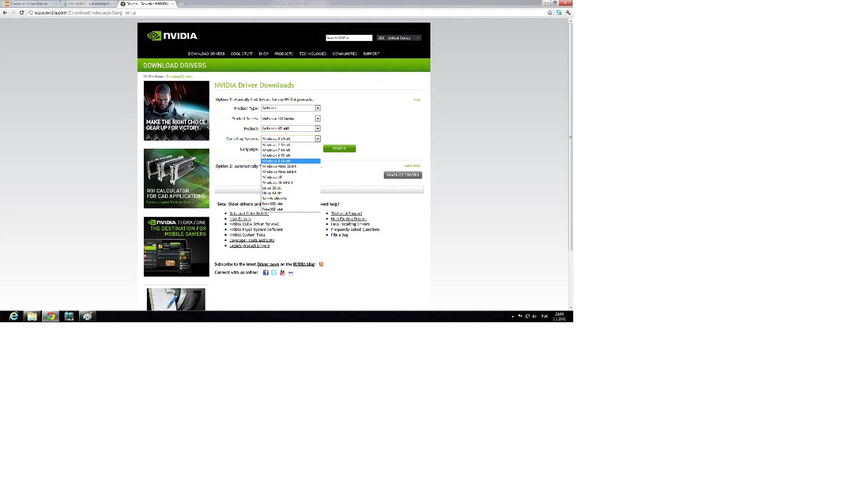Click ROI Calculator for CAD banner
Image resolution: width=868 pixels, height=488 pixels.
tap(177, 179)
